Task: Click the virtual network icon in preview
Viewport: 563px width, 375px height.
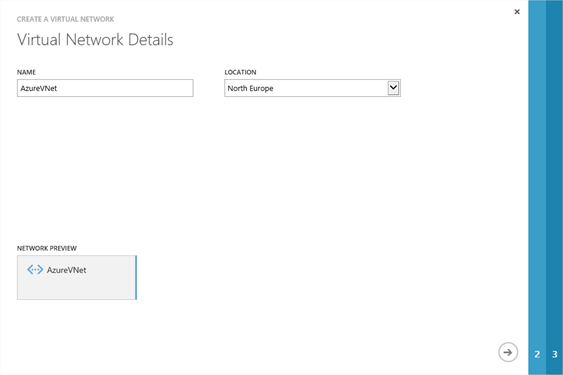Action: (35, 269)
